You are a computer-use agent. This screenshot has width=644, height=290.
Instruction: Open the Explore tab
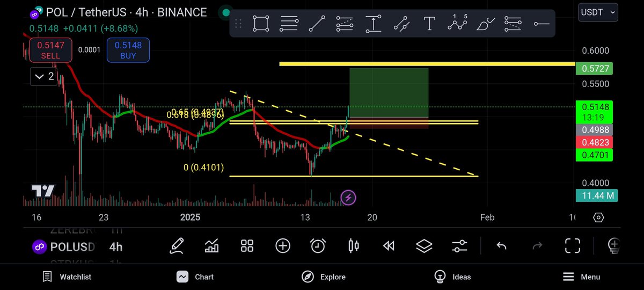coord(324,277)
